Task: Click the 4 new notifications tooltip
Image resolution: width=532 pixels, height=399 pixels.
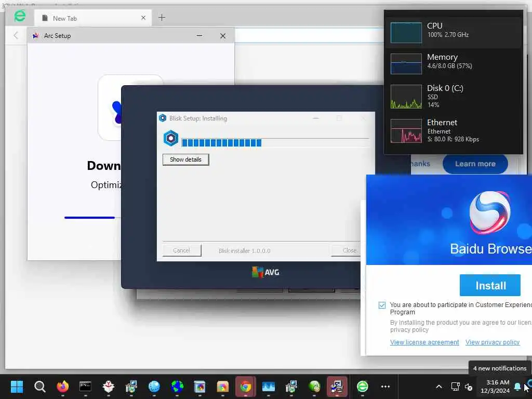Action: 499,368
